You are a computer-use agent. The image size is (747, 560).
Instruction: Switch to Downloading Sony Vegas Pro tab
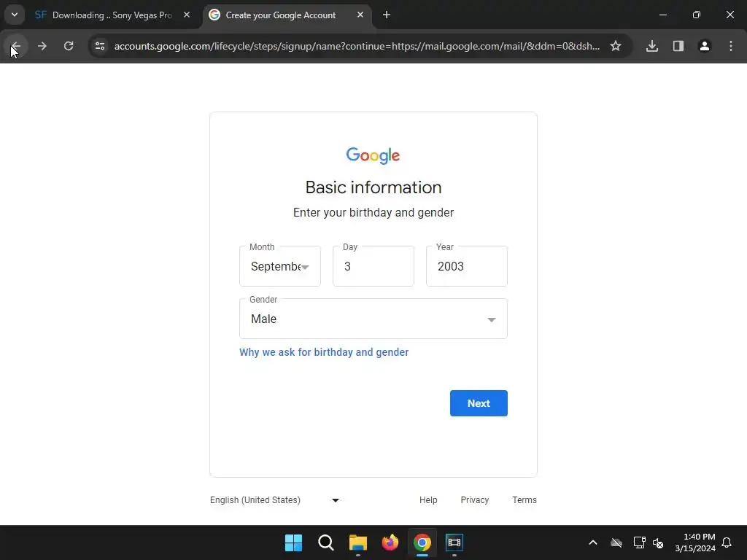112,15
